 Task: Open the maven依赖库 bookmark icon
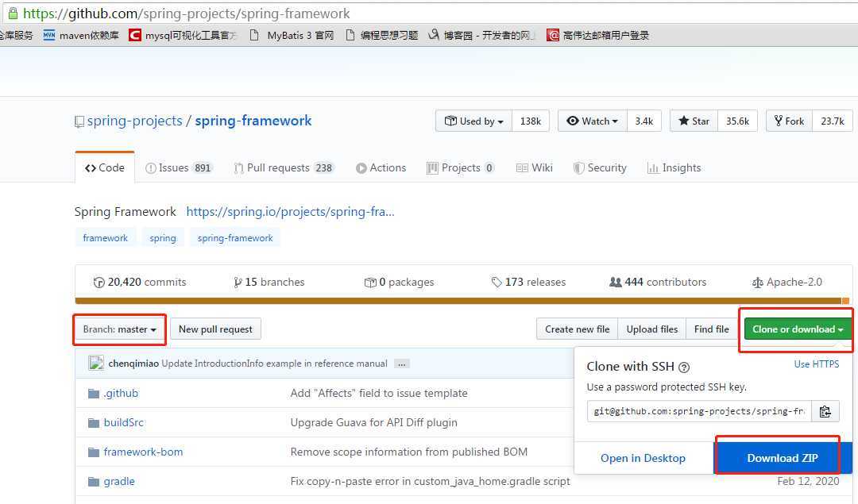49,35
